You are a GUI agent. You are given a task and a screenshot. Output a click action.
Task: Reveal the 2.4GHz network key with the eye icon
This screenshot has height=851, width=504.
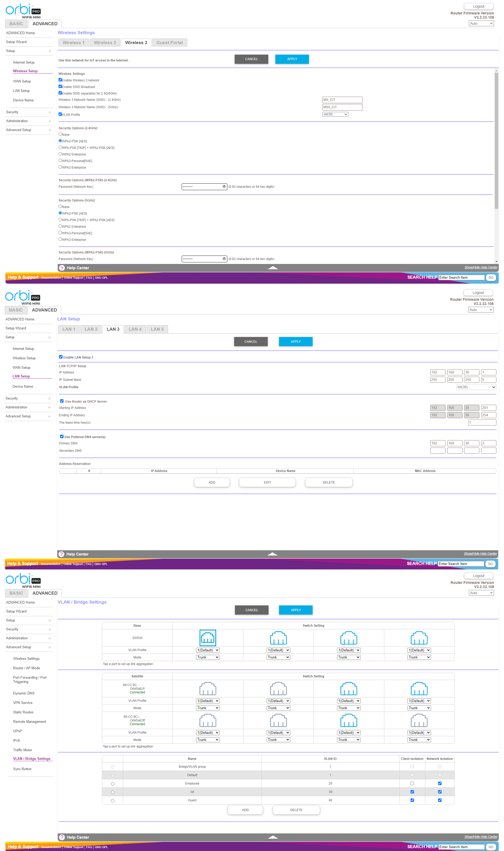(x=224, y=186)
